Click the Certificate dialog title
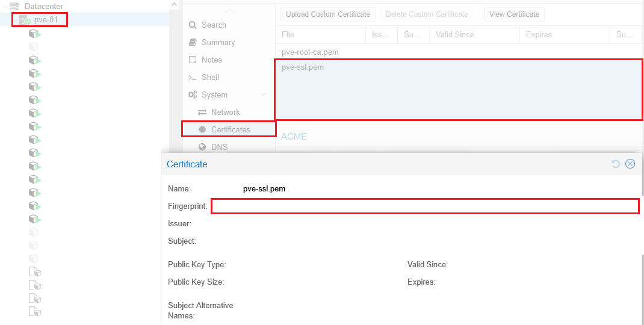The height and width of the screenshot is (325, 644). coord(187,164)
